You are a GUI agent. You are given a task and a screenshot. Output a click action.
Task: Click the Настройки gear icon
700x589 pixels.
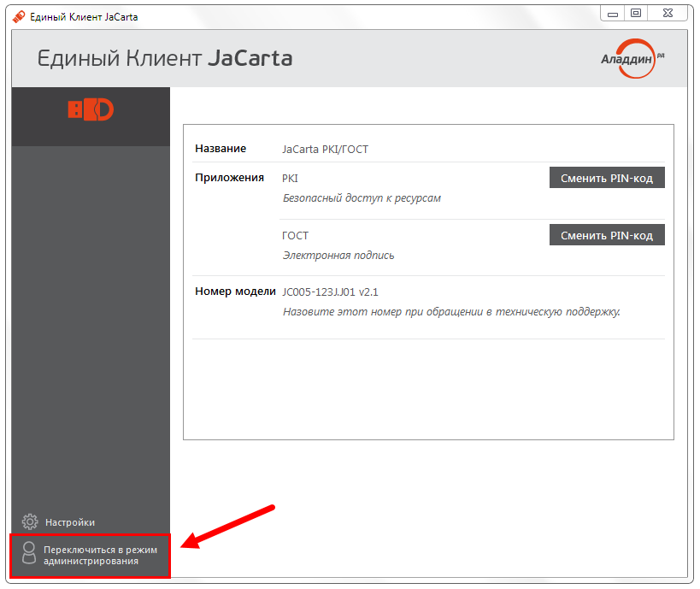point(30,521)
